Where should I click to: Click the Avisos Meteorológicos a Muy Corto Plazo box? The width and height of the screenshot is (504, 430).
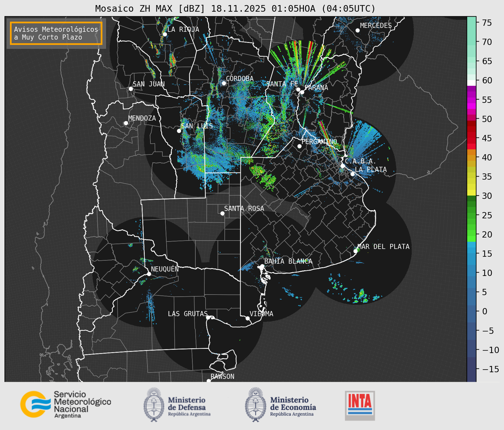point(56,33)
